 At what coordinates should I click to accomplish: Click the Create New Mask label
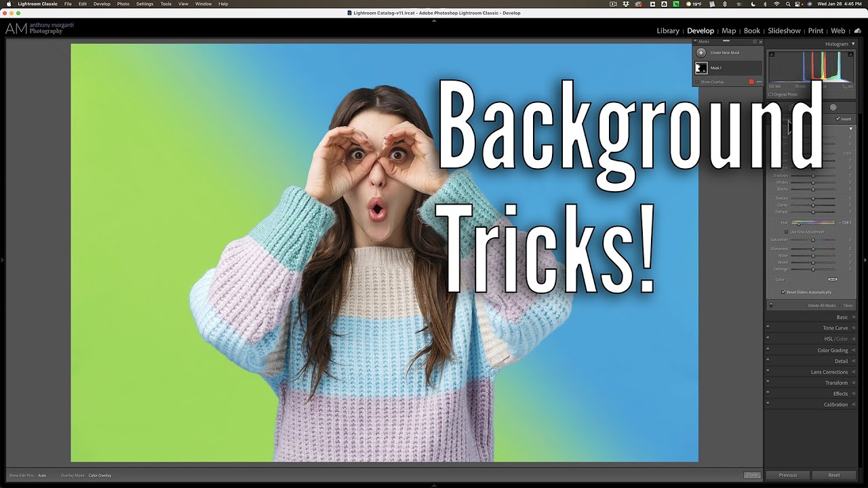coord(725,53)
